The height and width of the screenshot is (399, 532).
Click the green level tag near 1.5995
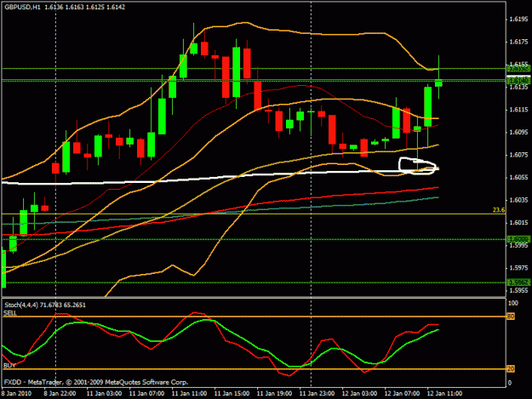[x=518, y=239]
